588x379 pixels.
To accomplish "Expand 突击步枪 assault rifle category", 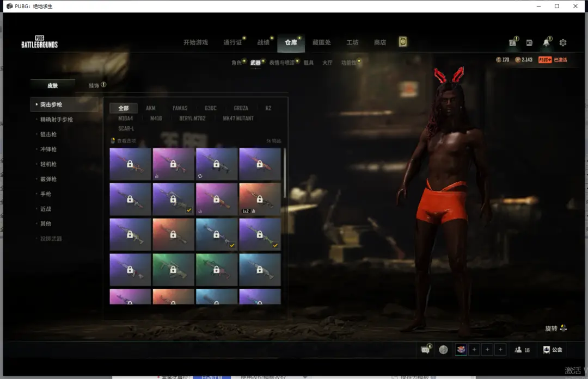I will pos(64,104).
